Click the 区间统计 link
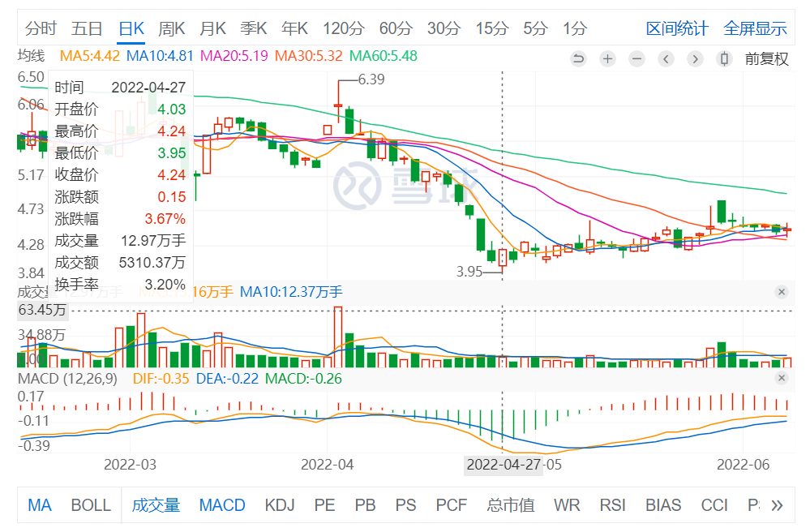The width and height of the screenshot is (810, 532). pyautogui.click(x=677, y=28)
